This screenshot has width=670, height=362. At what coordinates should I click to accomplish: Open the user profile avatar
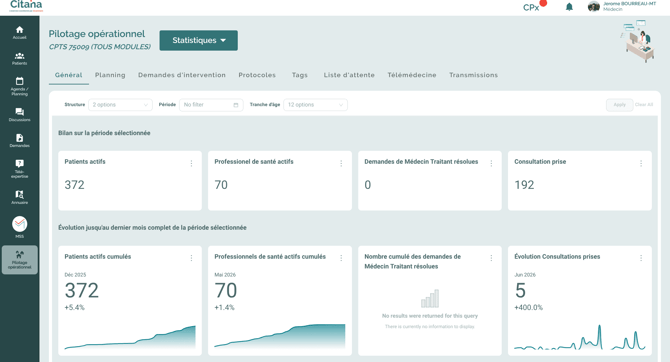tap(594, 6)
